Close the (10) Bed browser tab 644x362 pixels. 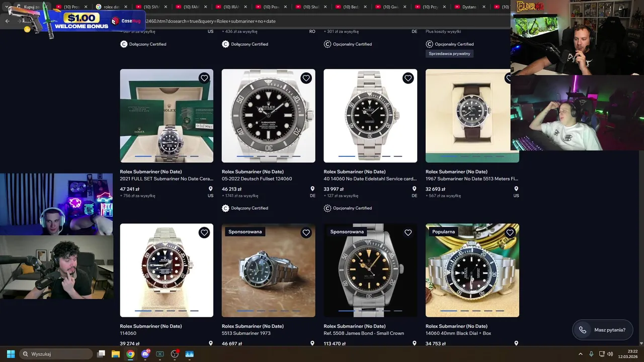(365, 7)
